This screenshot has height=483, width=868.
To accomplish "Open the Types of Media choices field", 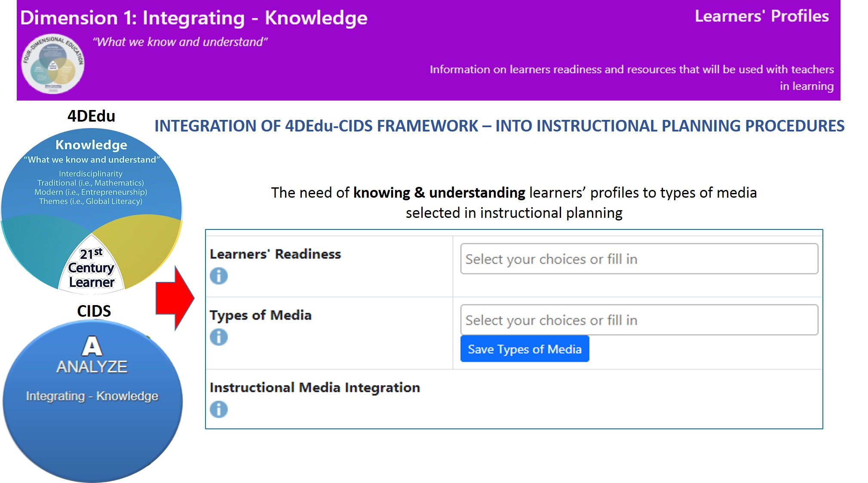I will [639, 320].
